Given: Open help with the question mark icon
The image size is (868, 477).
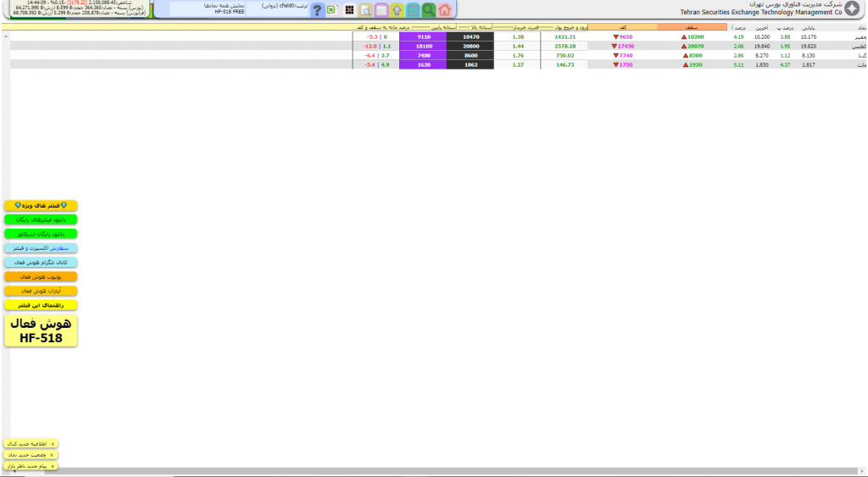Looking at the screenshot, I should tap(317, 9).
